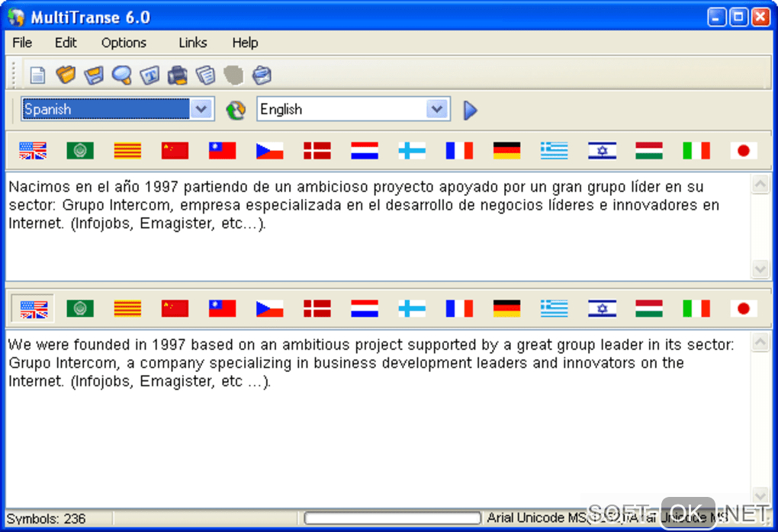Select Netherlands flag in source flag row

point(364,151)
